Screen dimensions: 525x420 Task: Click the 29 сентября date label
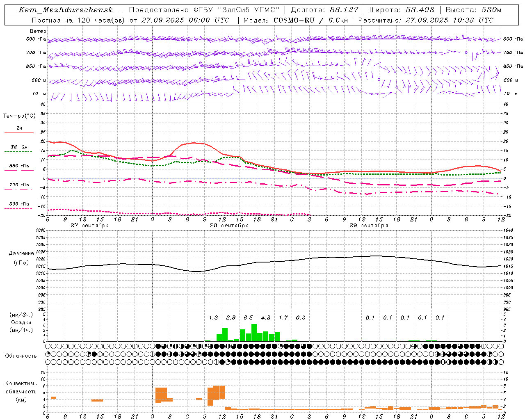click(x=369, y=226)
